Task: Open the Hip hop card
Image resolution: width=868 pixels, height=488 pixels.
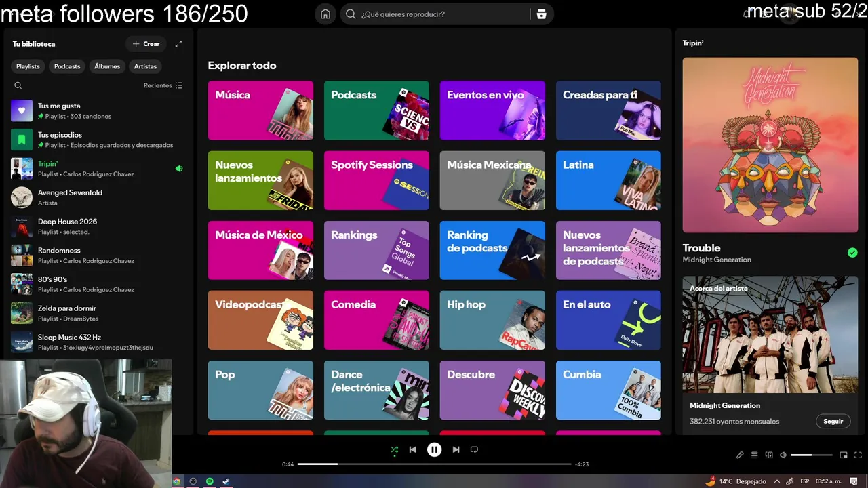Action: [x=492, y=320]
